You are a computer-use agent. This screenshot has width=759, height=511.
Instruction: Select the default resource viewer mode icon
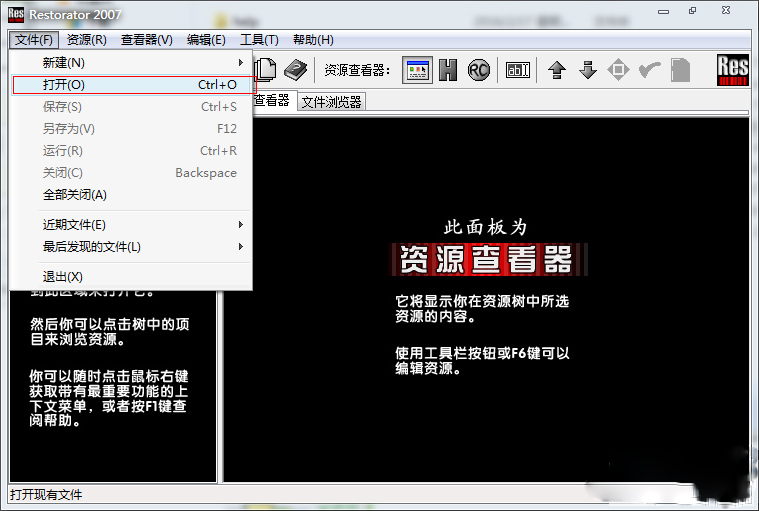coord(417,70)
